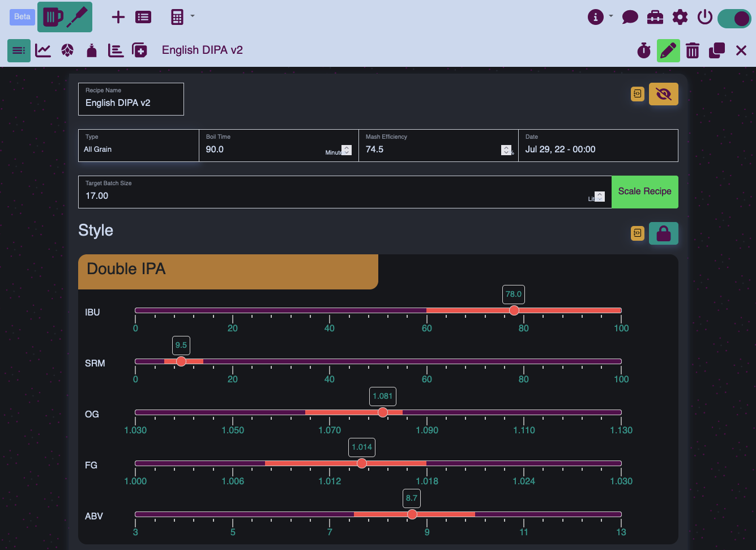Switch to the beer mug recipes section
756x550 pixels.
click(53, 17)
